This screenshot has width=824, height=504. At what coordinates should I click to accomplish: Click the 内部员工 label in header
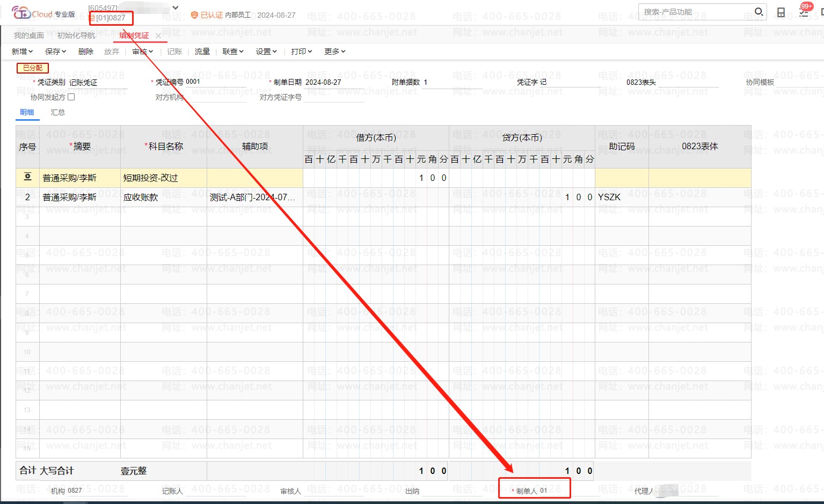[238, 15]
